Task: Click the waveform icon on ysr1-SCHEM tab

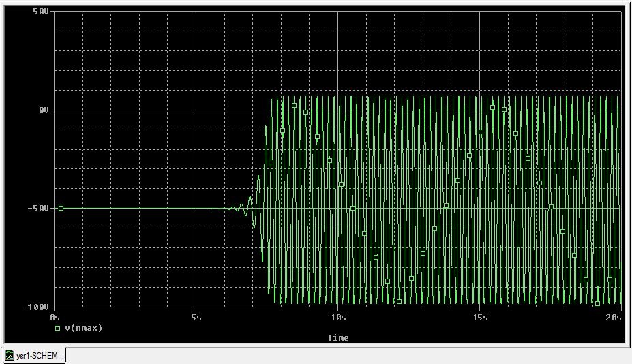Action: (10, 356)
